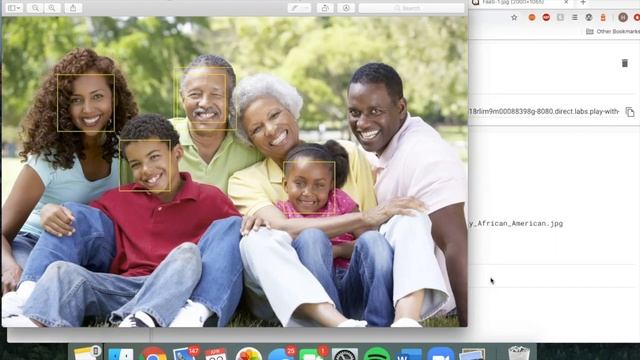Bookmark this page with the star icon
This screenshot has width=640, height=360.
[x=514, y=18]
